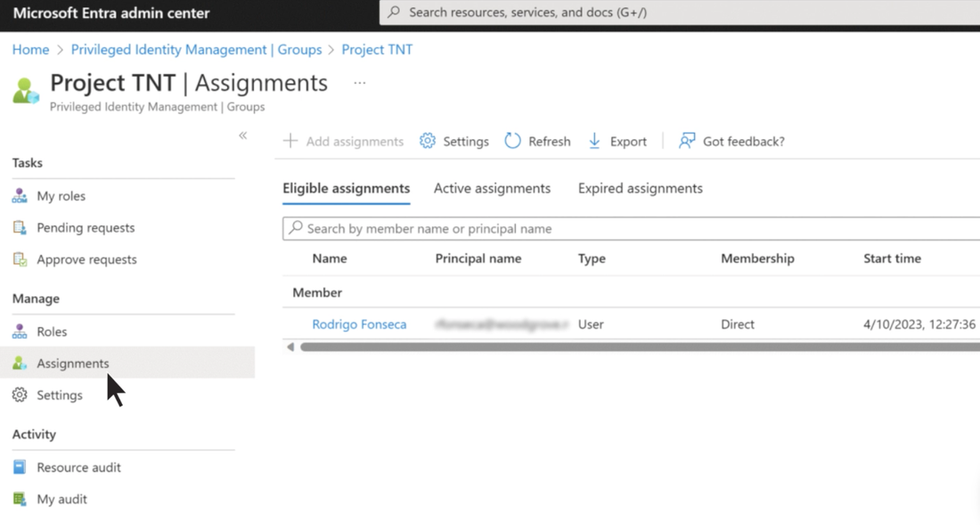This screenshot has height=525, width=980.
Task: Click the Refresh icon
Action: (x=512, y=141)
